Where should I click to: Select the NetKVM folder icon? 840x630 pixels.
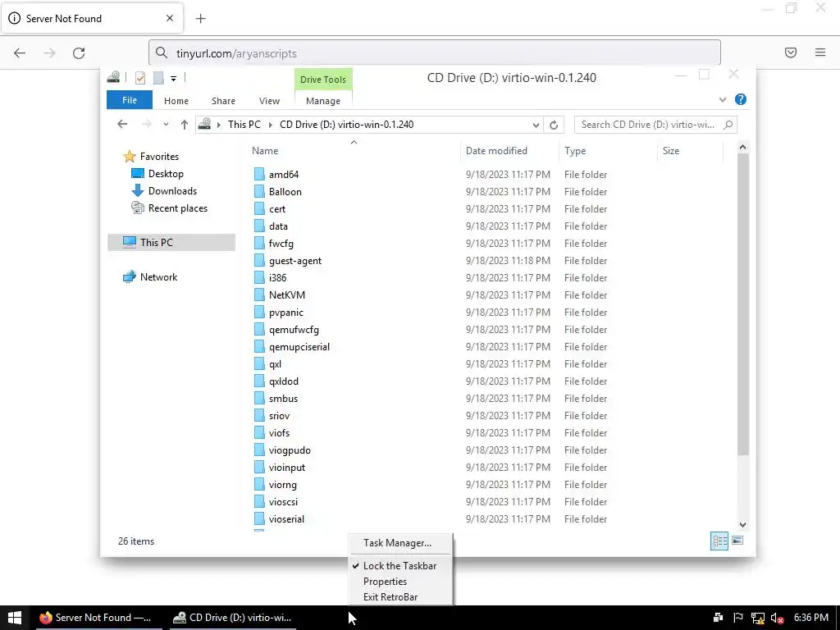click(259, 294)
